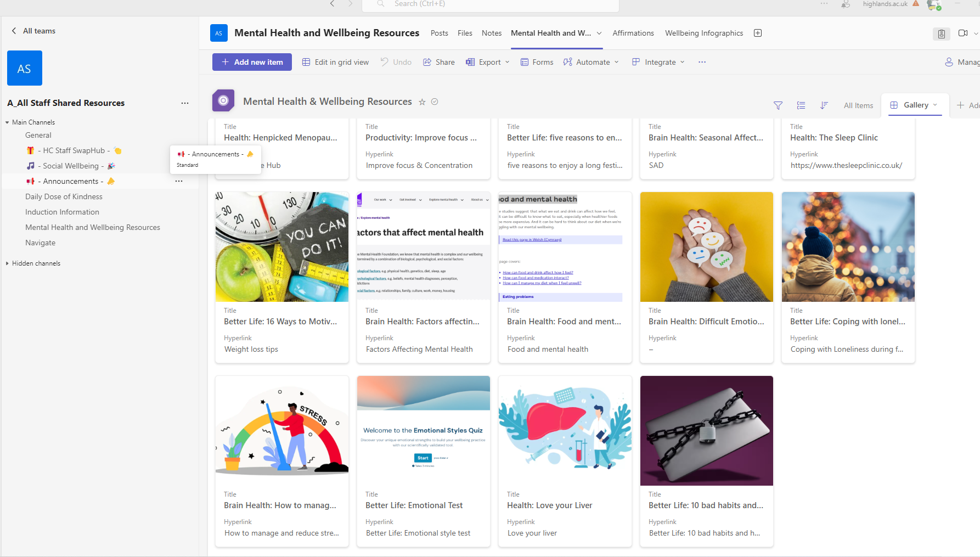Image resolution: width=980 pixels, height=557 pixels.
Task: Add a new tab with plus icon
Action: pyautogui.click(x=758, y=33)
